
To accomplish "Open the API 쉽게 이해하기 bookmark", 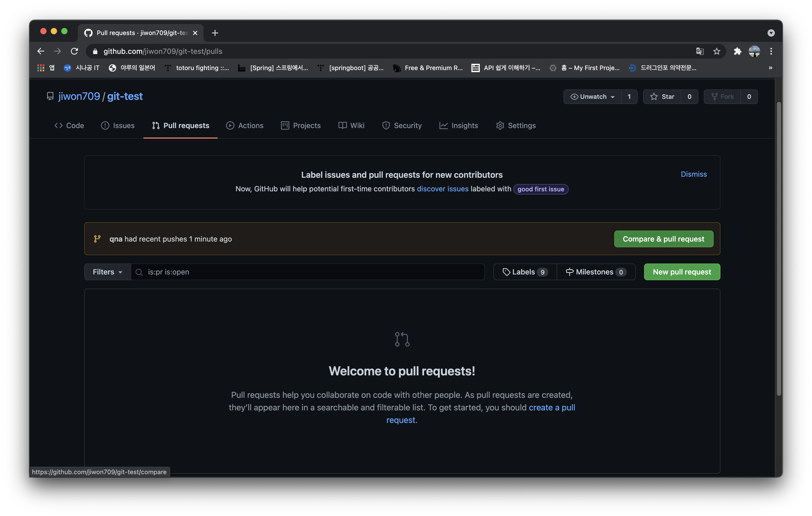I will [x=506, y=68].
